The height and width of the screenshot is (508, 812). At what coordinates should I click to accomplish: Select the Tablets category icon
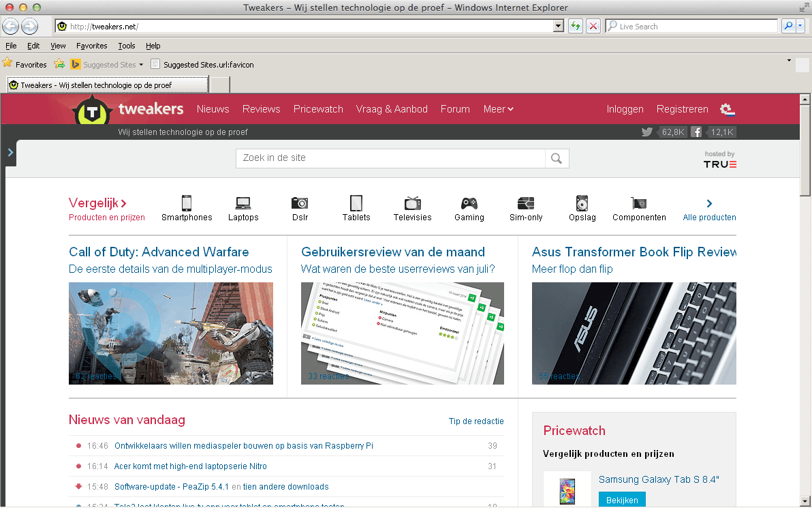356,203
